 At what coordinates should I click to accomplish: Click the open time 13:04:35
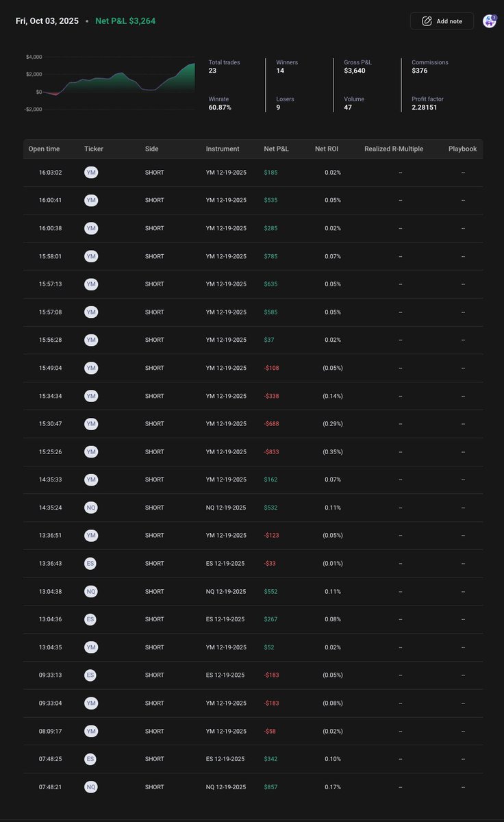pos(51,647)
